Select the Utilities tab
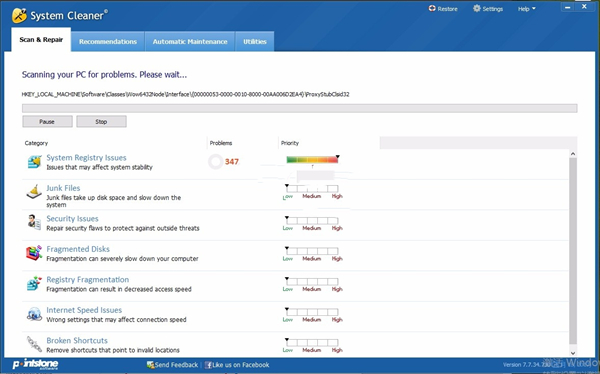This screenshot has height=374, width=600. pyautogui.click(x=255, y=41)
